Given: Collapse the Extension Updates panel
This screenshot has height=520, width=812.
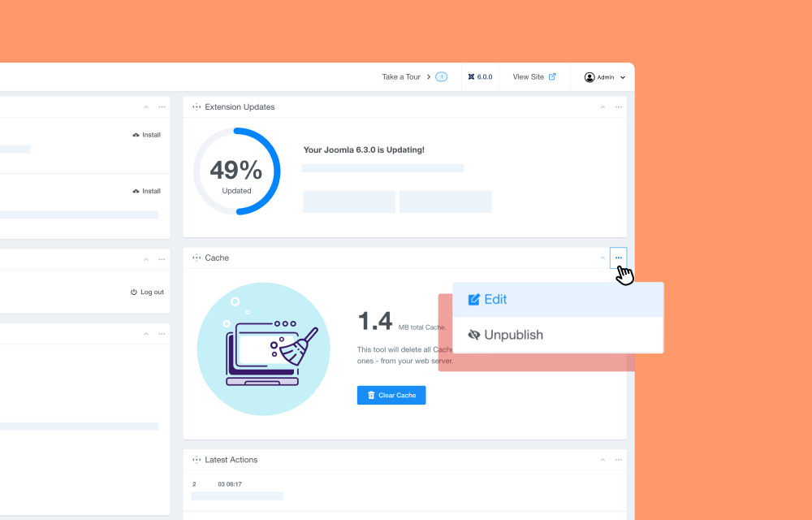Looking at the screenshot, I should (602, 107).
